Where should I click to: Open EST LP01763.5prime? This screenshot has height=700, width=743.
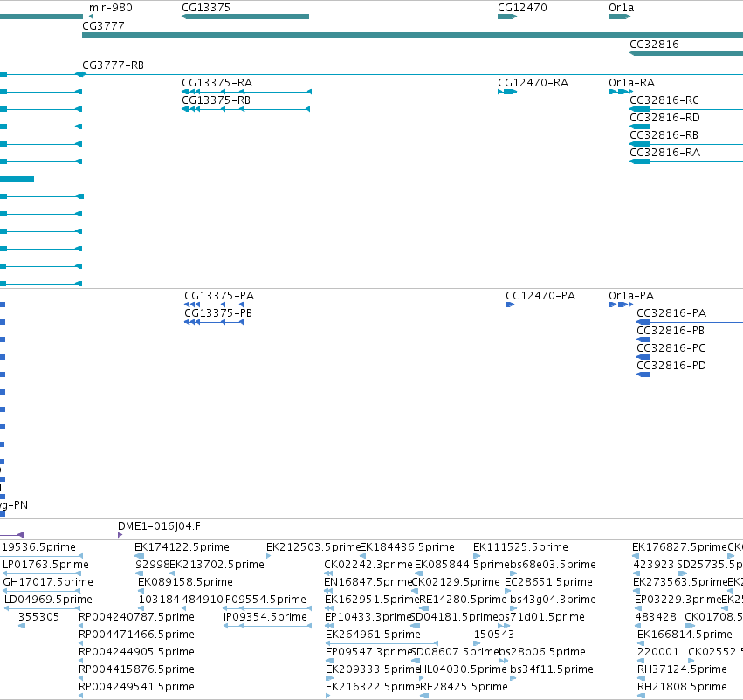pyautogui.click(x=45, y=565)
